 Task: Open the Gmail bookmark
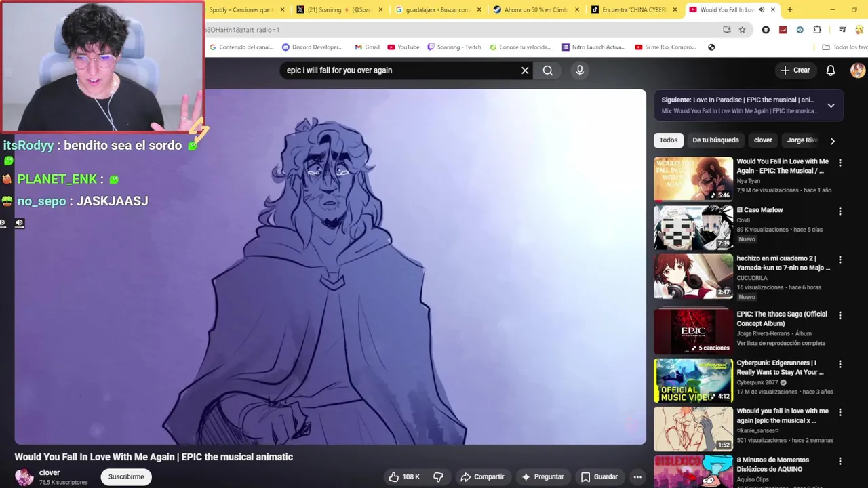click(367, 47)
